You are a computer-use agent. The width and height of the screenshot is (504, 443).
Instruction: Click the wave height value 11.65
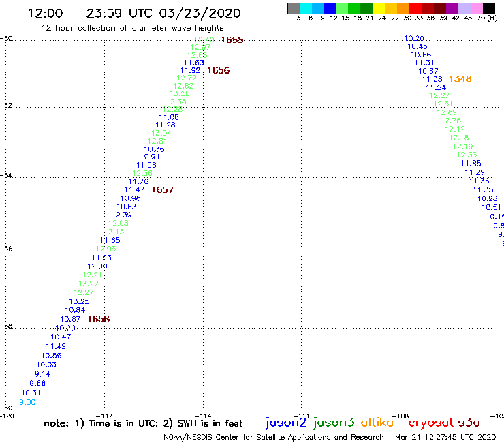(110, 240)
